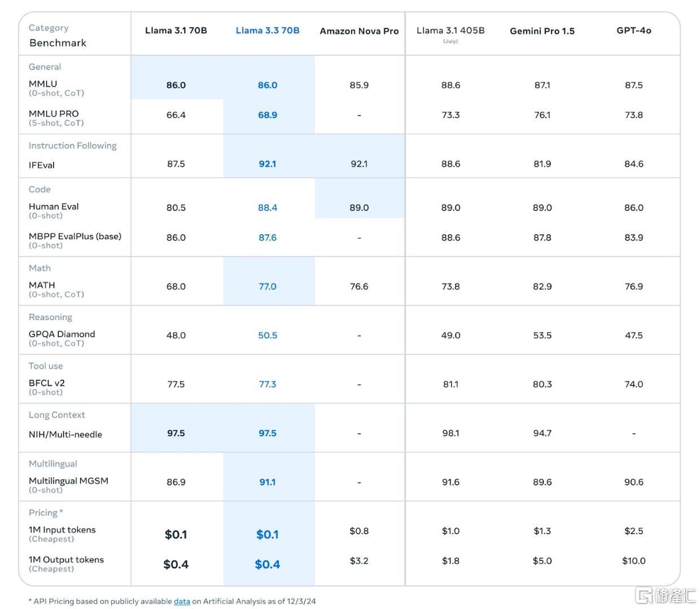Click the Llama 3.3 70B column header

pos(268,30)
